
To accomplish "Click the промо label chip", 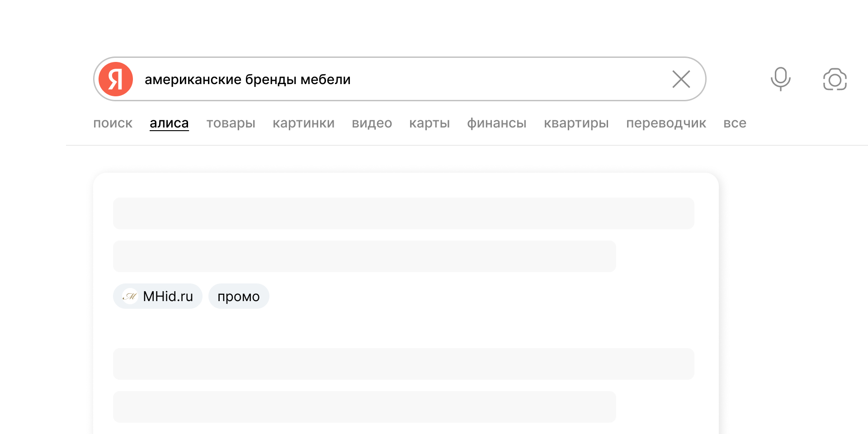I will pos(239,296).
